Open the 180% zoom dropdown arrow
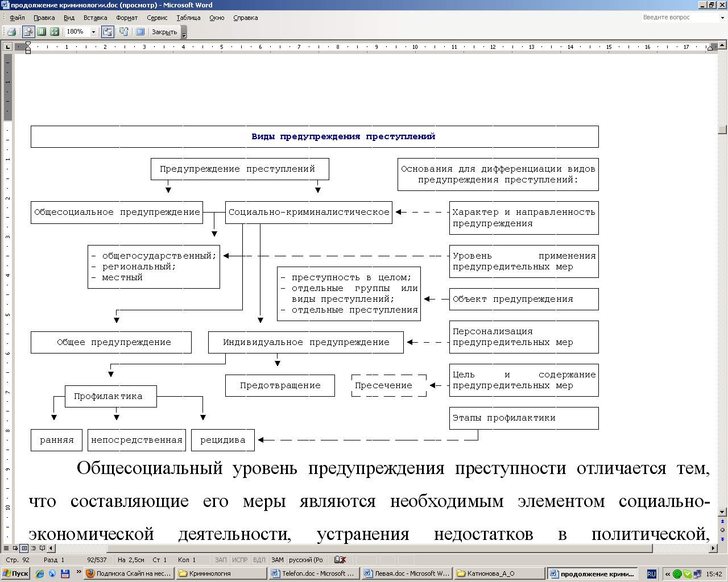Image resolution: width=728 pixels, height=582 pixels. click(94, 32)
